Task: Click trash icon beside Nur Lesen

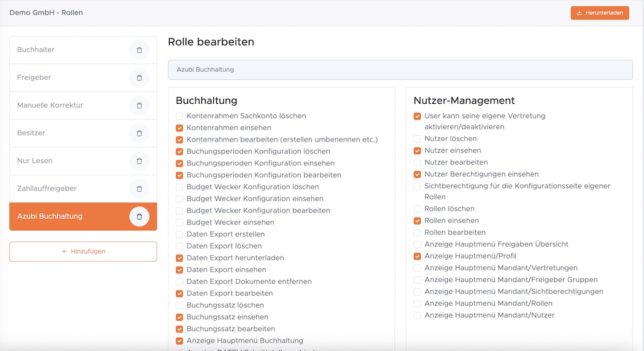Action: [x=139, y=161]
